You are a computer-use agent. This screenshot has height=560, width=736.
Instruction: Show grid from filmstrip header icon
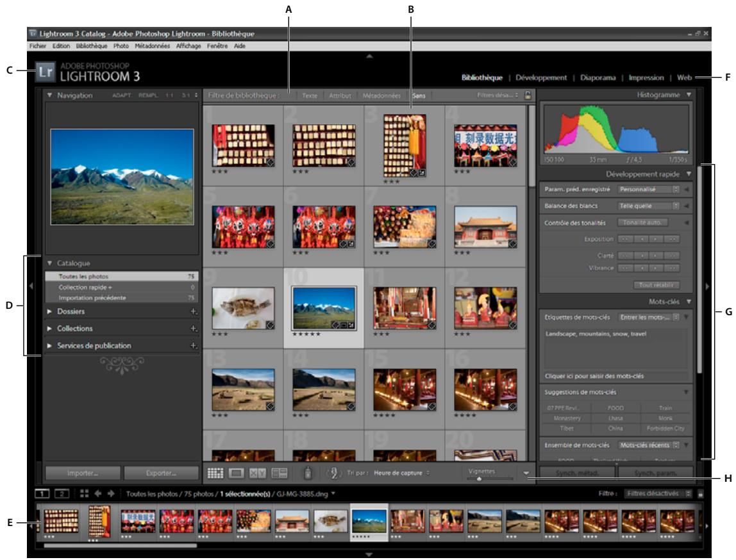tap(85, 493)
